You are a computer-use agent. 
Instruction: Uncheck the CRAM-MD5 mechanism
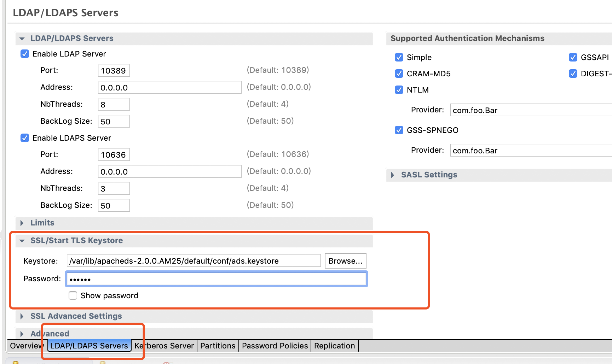coord(399,74)
